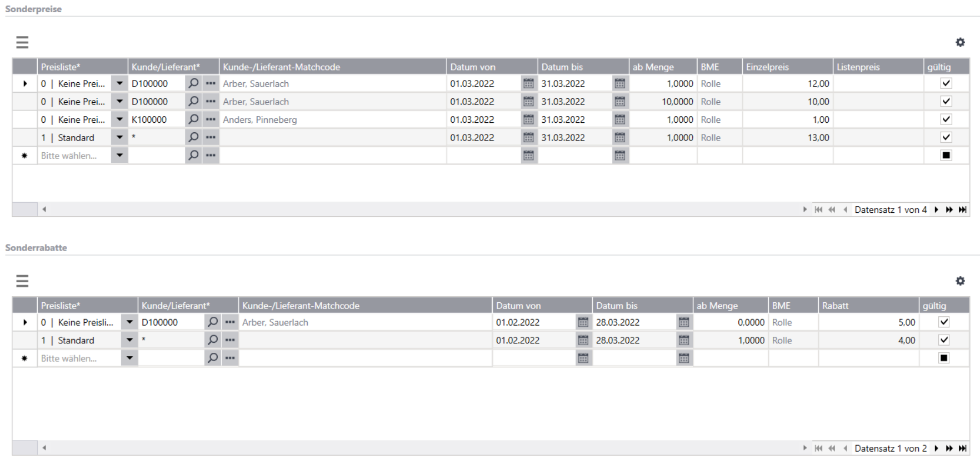The height and width of the screenshot is (459, 980).
Task: Click the search magnifier for K100000 customer
Action: [x=193, y=119]
